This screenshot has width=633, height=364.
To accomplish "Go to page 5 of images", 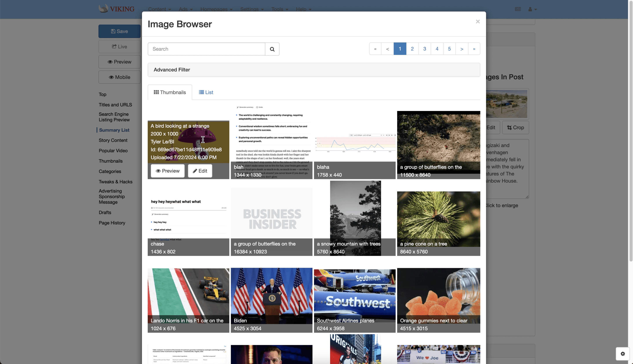I will coord(449,49).
